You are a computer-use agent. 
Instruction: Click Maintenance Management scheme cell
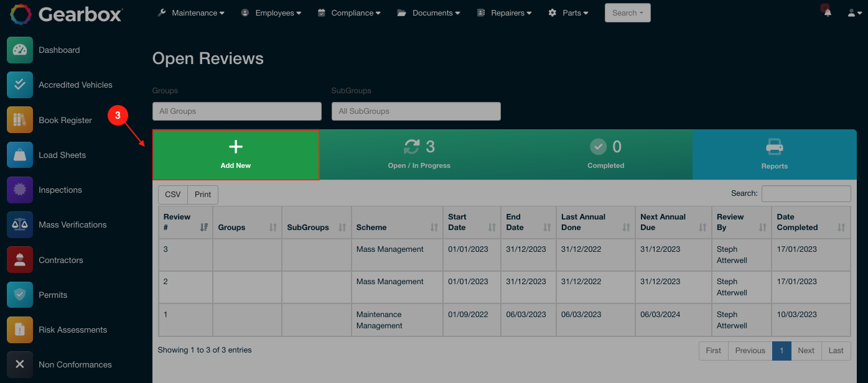397,320
